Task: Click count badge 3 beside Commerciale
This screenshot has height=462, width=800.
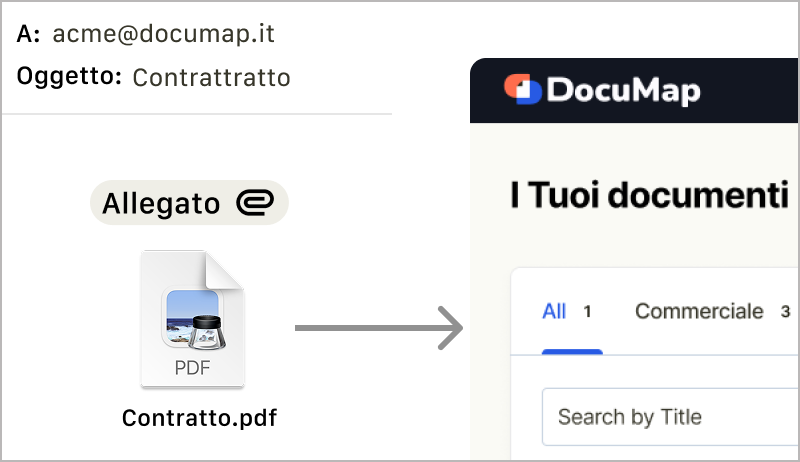Action: click(x=785, y=312)
